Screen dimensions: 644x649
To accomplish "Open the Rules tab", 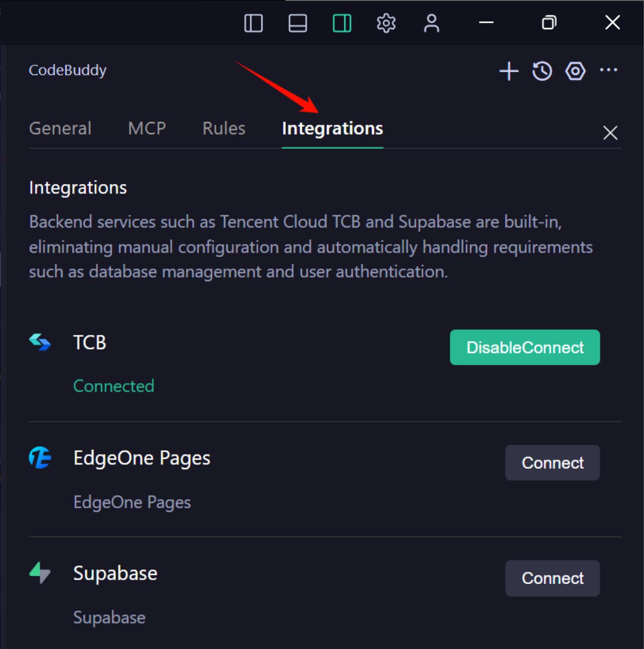I will point(224,128).
